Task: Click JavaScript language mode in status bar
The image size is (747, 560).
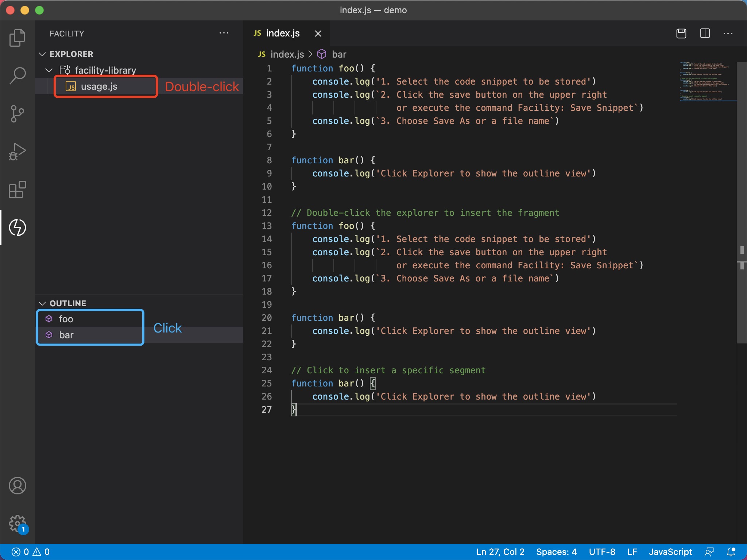Action: tap(670, 552)
